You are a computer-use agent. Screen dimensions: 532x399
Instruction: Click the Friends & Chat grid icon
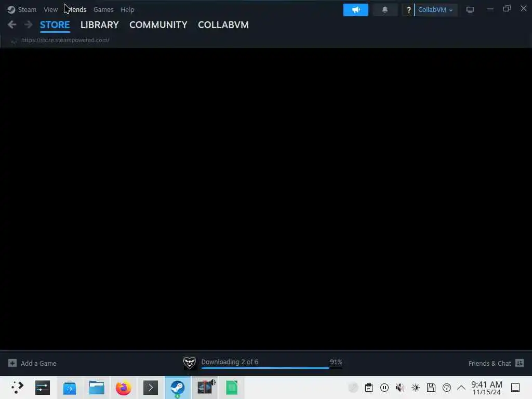(x=520, y=363)
